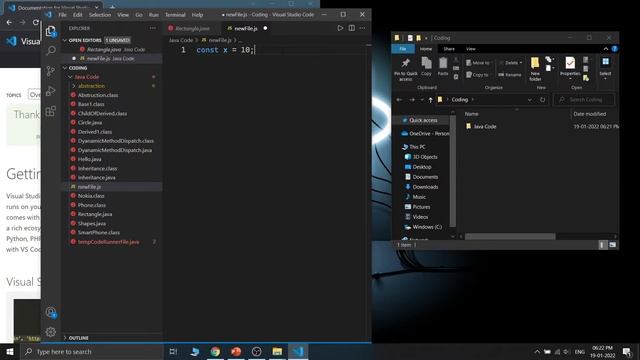Click the Select icon in File Explorer ribbon

[x=605, y=68]
